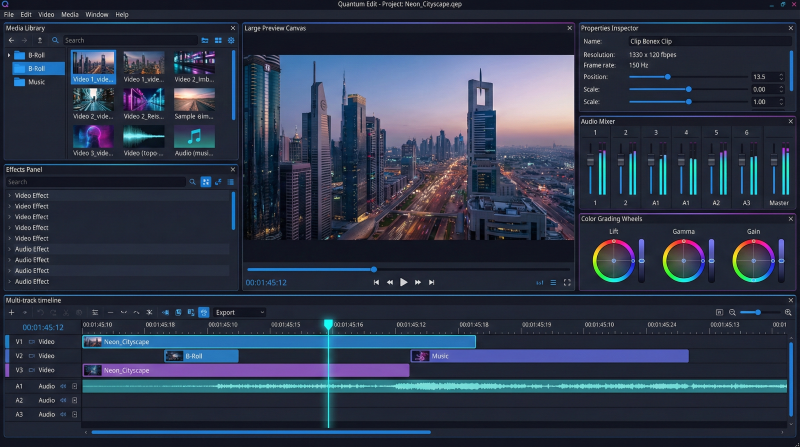Go back in the Media Library
Viewport: 800px width, 447px height.
(x=11, y=40)
